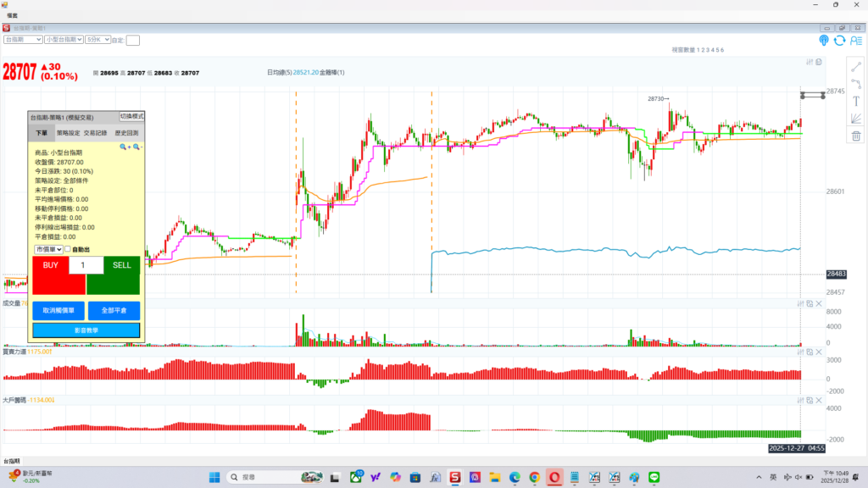868x488 pixels.
Task: Enable the 自動出 checkbox
Action: [68, 250]
